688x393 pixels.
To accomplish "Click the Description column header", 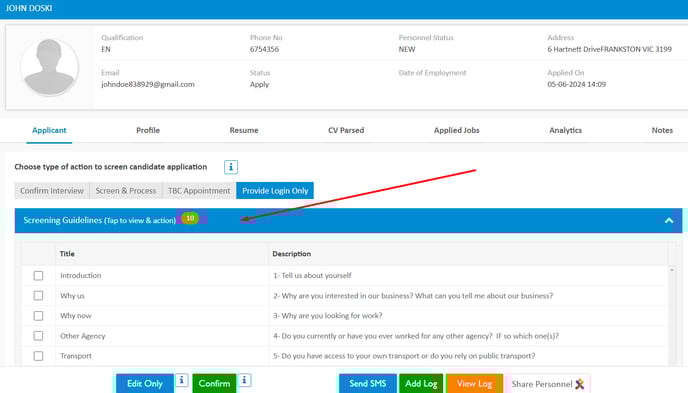I will click(x=291, y=254).
